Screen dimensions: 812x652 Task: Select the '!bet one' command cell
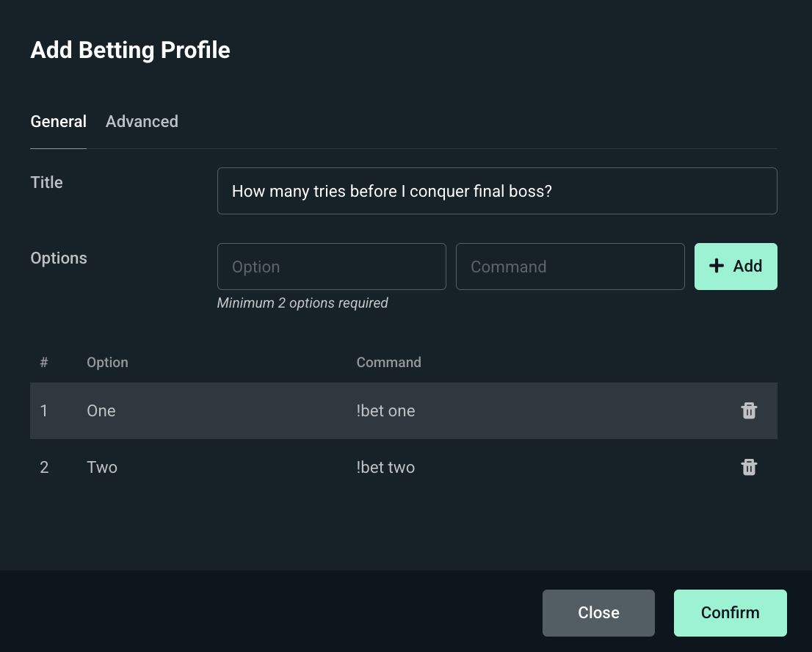click(x=385, y=410)
